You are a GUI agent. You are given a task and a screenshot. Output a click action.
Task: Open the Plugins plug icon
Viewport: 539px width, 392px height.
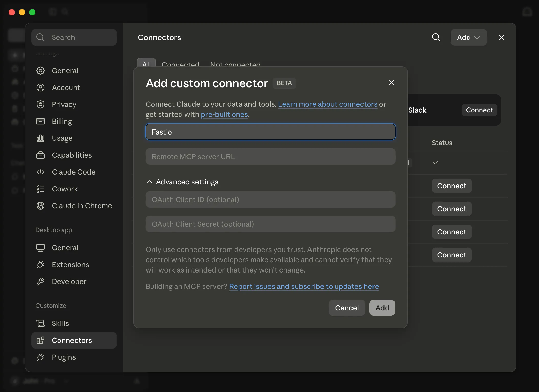click(40, 357)
